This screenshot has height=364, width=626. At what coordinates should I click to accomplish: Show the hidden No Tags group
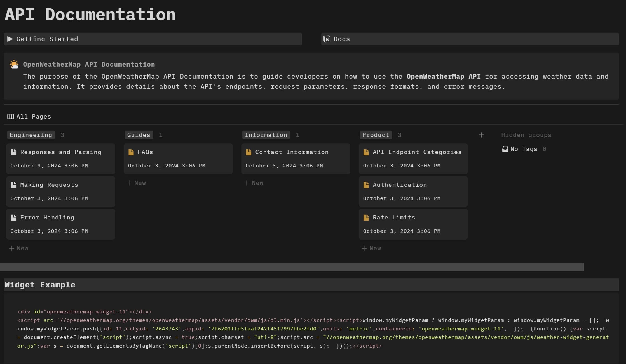(x=524, y=149)
